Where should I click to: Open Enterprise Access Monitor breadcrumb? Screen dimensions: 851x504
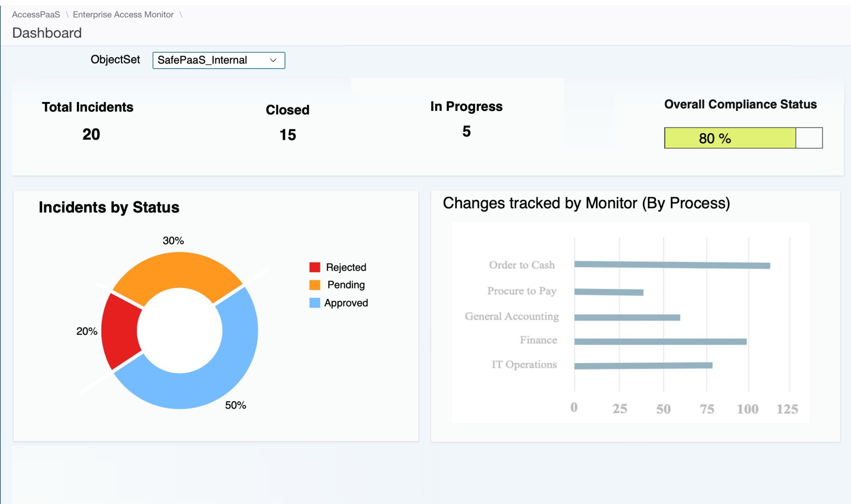[123, 15]
